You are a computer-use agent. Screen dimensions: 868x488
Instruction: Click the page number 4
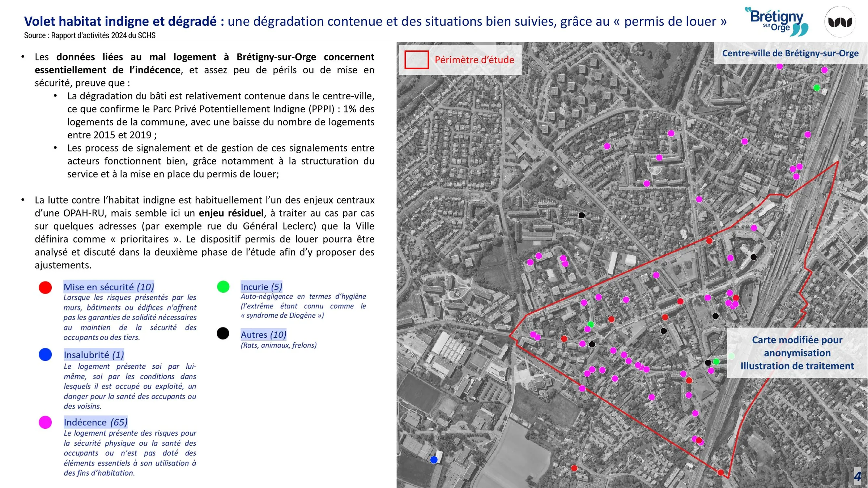tap(858, 476)
